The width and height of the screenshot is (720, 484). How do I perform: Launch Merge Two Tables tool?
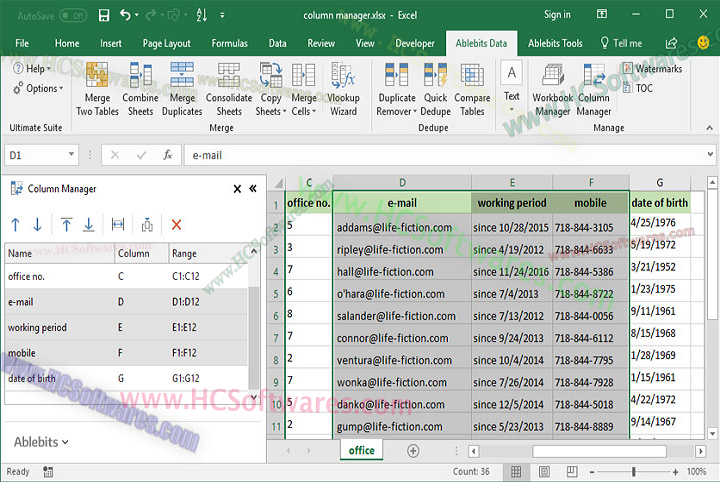[97, 89]
